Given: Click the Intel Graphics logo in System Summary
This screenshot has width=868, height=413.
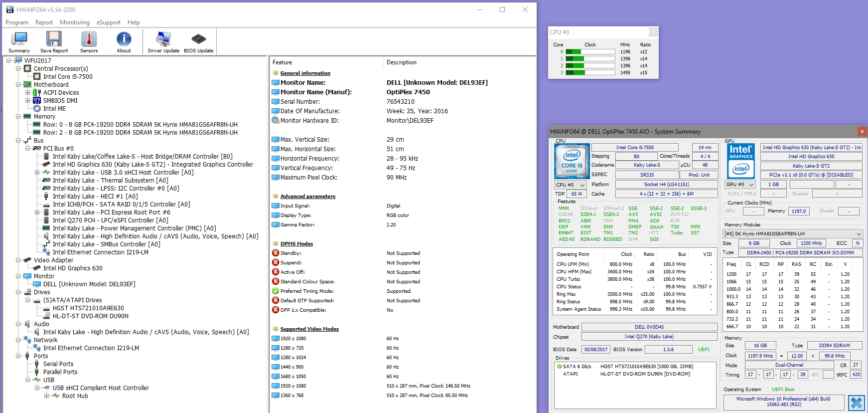Looking at the screenshot, I should [x=741, y=161].
